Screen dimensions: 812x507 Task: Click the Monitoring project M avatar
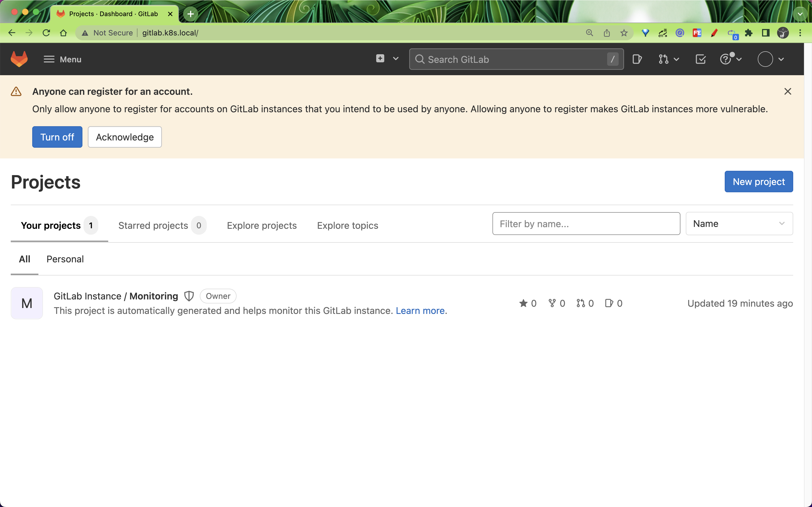[x=27, y=303]
